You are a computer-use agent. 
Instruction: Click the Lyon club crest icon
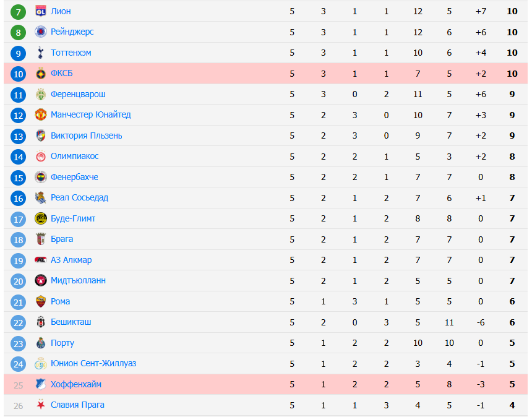[41, 11]
